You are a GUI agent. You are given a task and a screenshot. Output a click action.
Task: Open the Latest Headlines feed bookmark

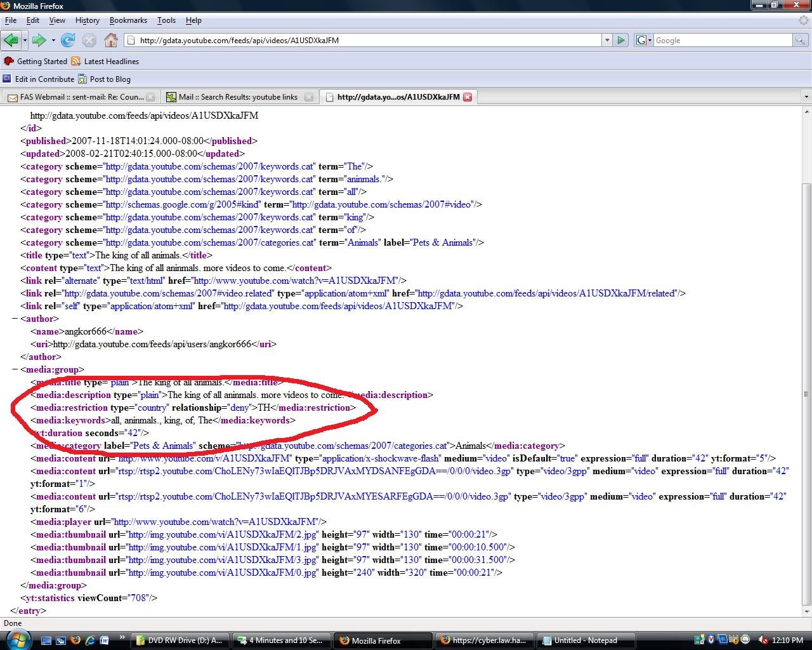point(105,62)
